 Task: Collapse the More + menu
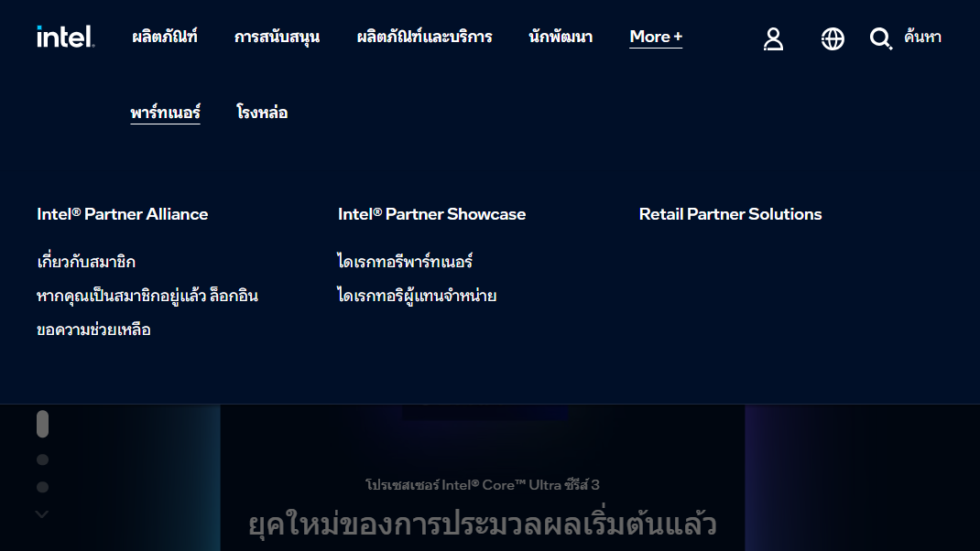click(656, 37)
